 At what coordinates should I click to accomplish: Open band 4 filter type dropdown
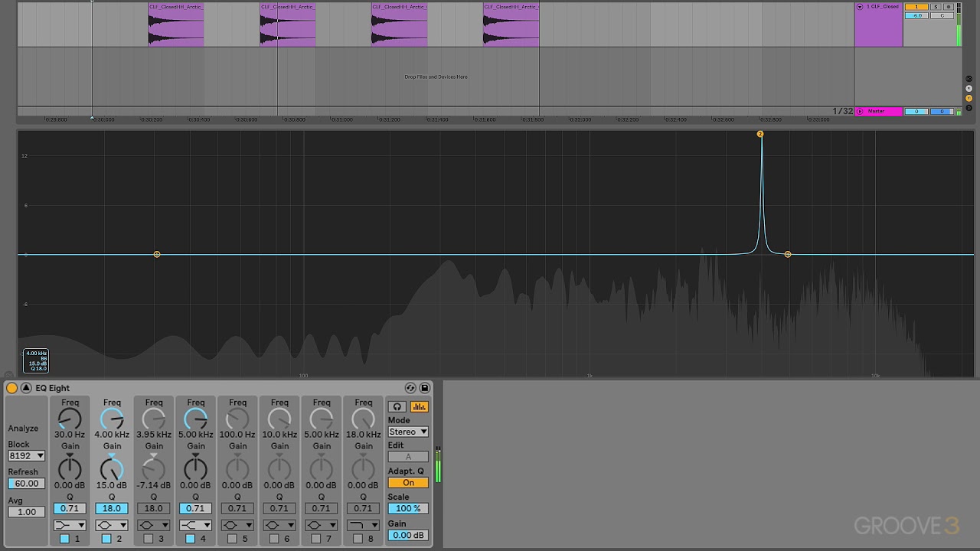(195, 525)
